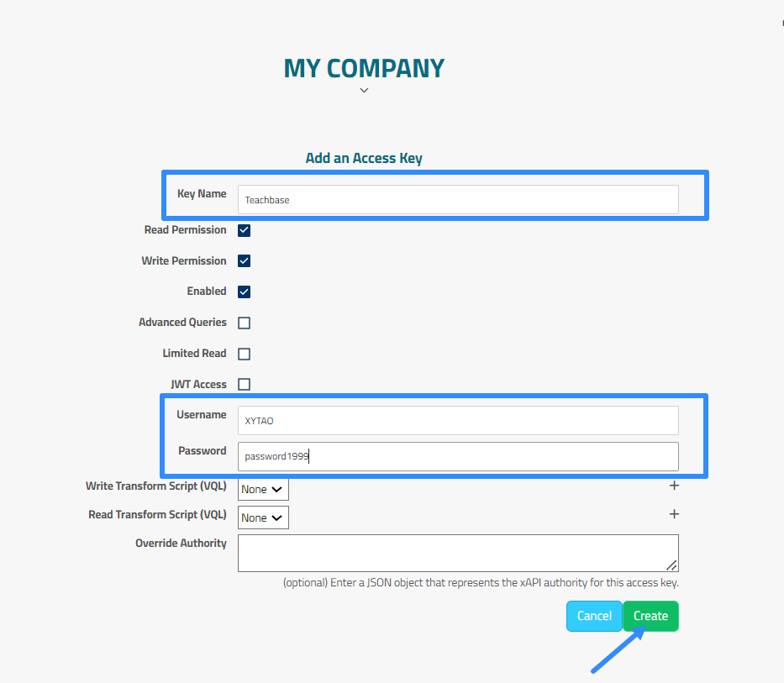The width and height of the screenshot is (784, 683).
Task: Click the MY COMPANY heading
Action: [364, 68]
